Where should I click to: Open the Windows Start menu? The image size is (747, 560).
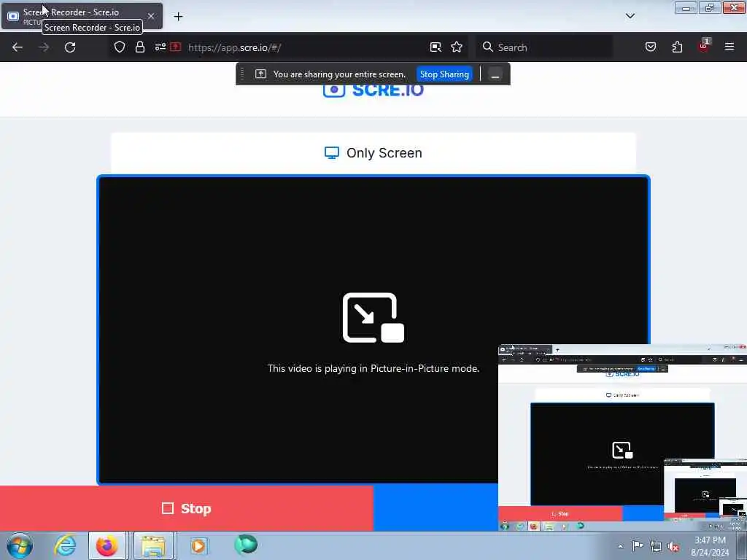click(x=20, y=545)
